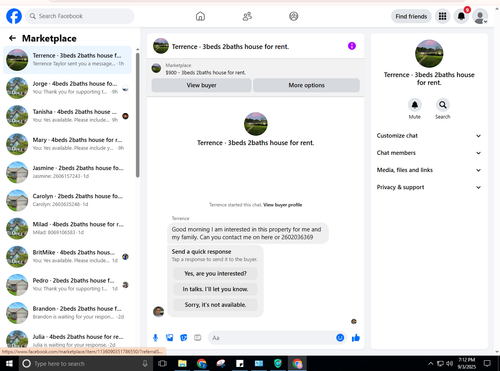Open the emoji picker
This screenshot has width=500, height=371.
pos(340,338)
